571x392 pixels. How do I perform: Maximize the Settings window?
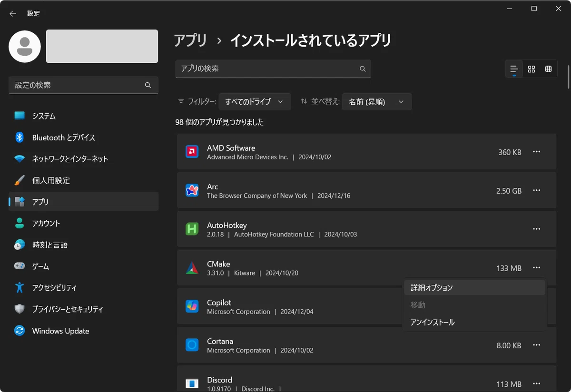[534, 9]
